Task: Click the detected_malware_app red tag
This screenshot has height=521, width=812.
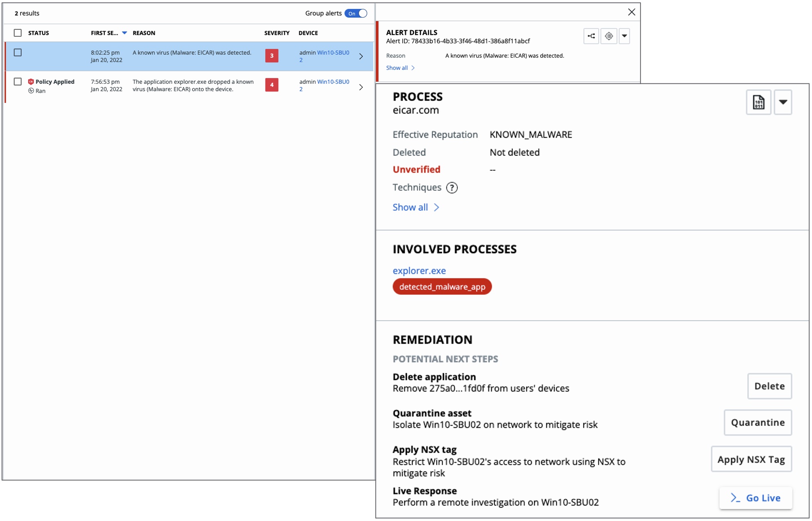Action: (x=442, y=287)
